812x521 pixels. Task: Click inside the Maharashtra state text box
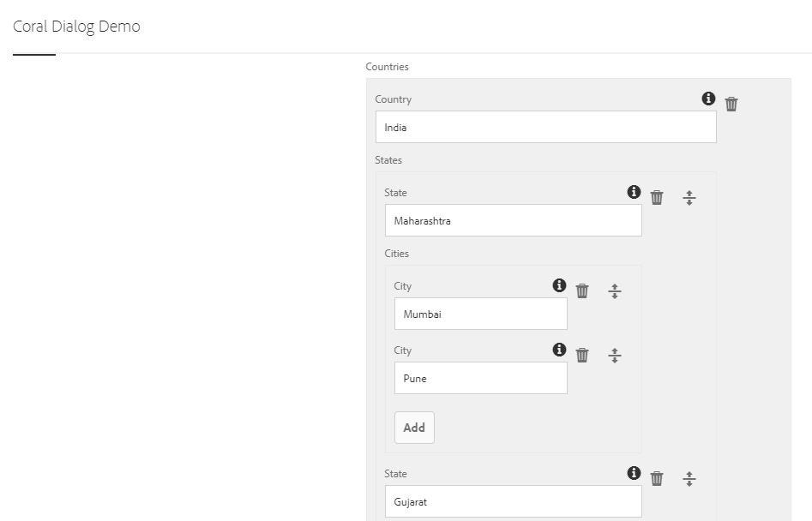(x=513, y=220)
